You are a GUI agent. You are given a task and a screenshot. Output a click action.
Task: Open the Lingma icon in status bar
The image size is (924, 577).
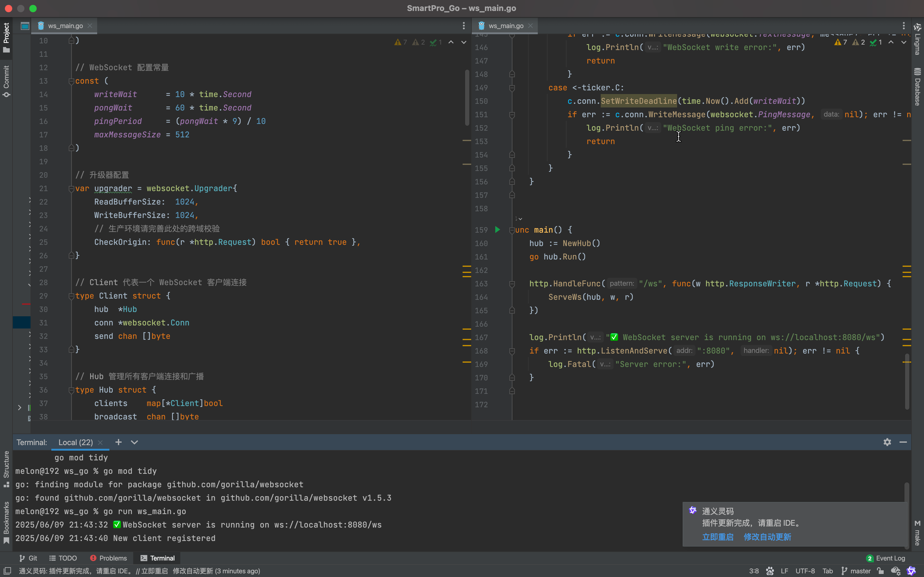(x=911, y=571)
